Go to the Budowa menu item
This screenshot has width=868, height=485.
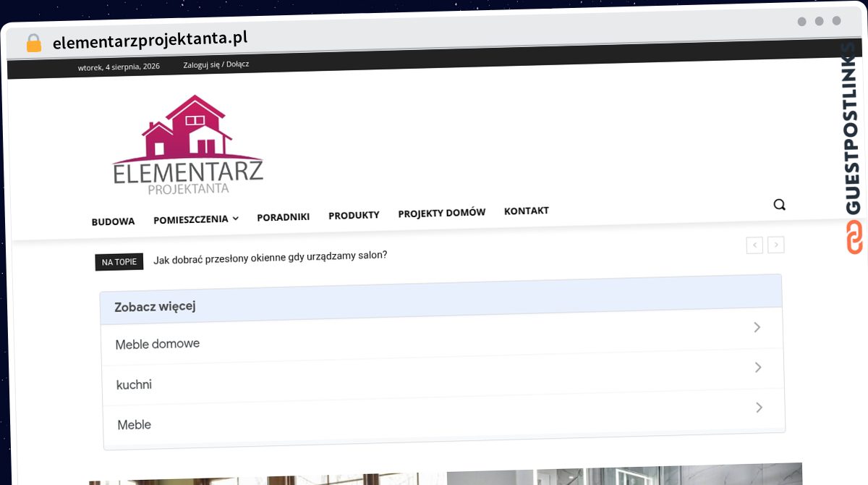point(113,222)
